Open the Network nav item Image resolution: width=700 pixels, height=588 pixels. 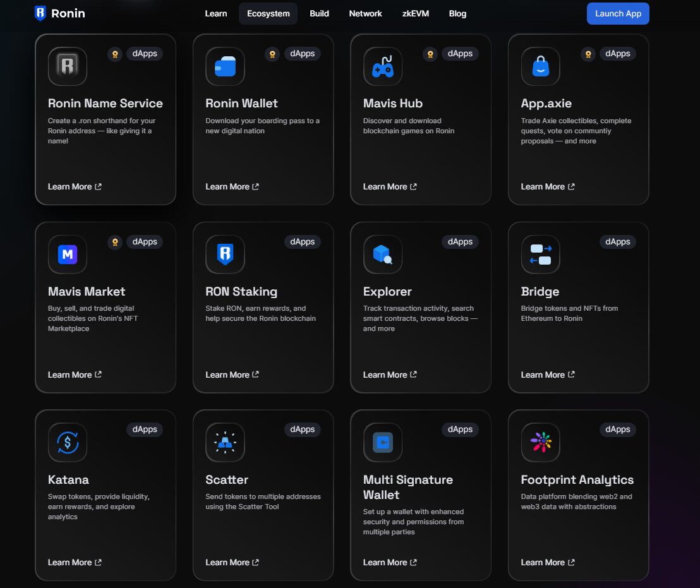[x=365, y=13]
